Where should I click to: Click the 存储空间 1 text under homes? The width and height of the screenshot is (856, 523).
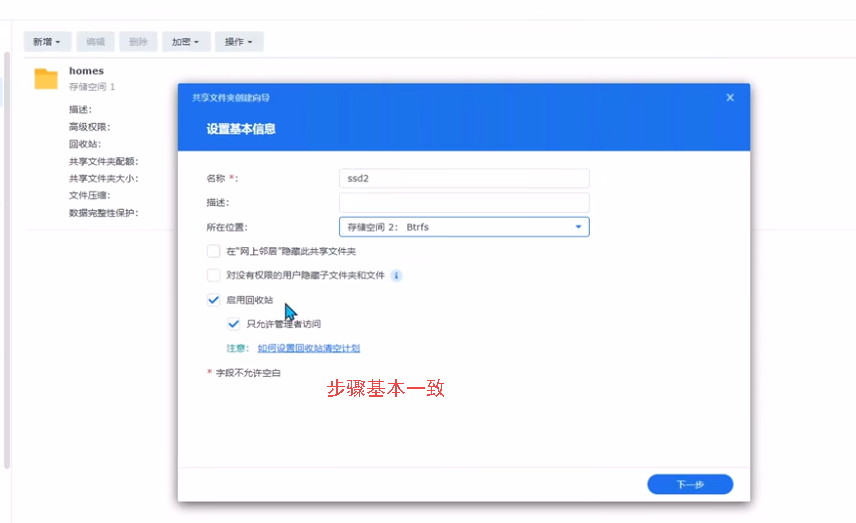pyautogui.click(x=92, y=87)
